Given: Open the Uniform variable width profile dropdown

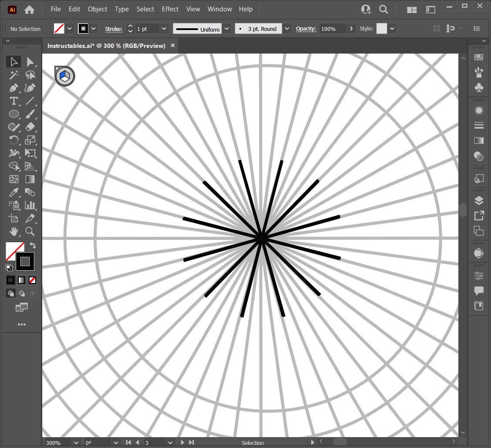Looking at the screenshot, I should coord(227,29).
